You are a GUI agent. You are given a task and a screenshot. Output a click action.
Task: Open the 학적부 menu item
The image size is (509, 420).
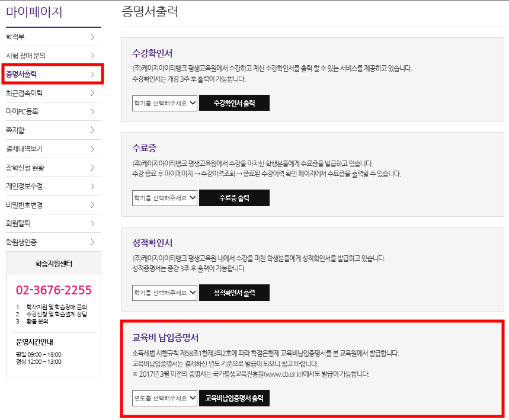pyautogui.click(x=53, y=37)
